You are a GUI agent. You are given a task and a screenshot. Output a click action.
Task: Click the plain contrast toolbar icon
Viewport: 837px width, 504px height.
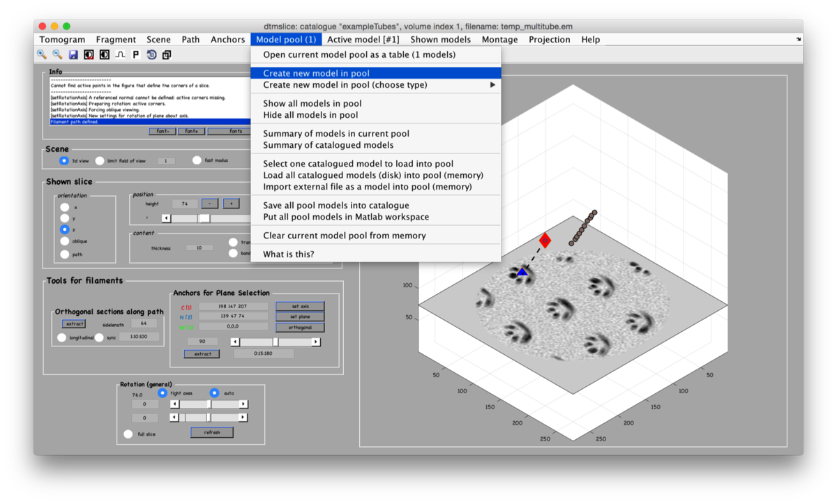(x=105, y=54)
